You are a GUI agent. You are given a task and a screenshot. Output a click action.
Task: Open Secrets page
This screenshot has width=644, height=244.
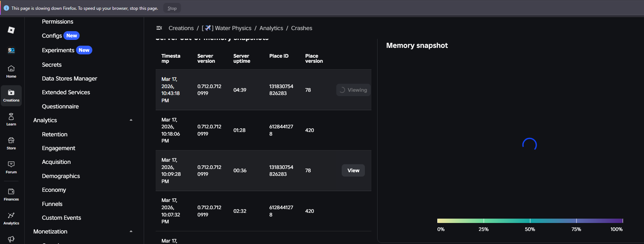point(52,65)
